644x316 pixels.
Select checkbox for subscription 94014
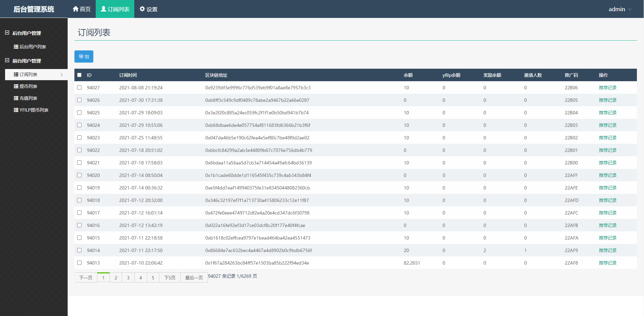[79, 250]
